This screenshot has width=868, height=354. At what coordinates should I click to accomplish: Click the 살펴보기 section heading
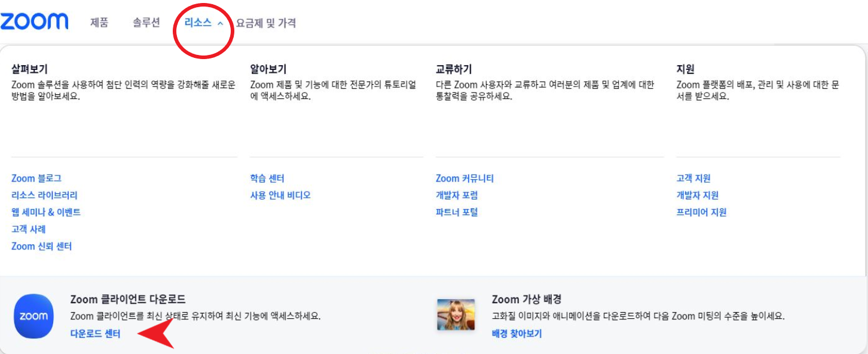coord(29,69)
